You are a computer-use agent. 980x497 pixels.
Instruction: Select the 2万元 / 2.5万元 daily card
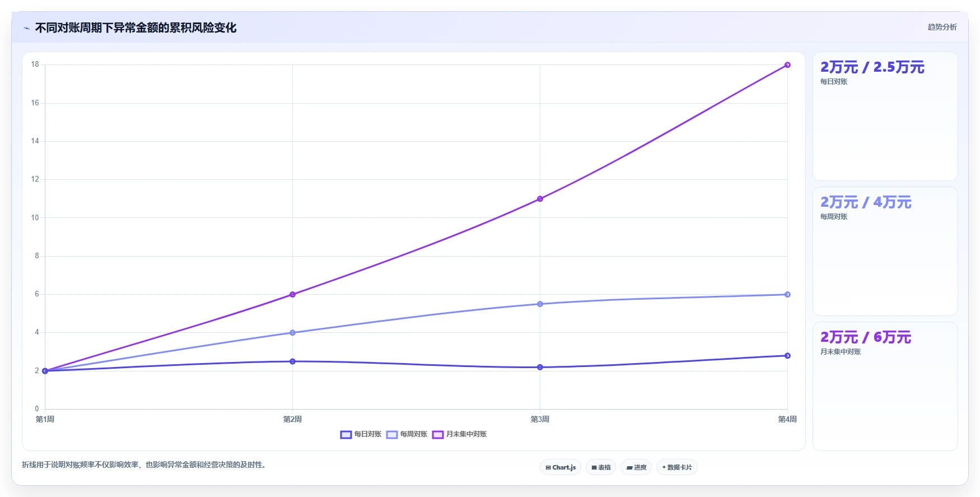pyautogui.click(x=885, y=116)
